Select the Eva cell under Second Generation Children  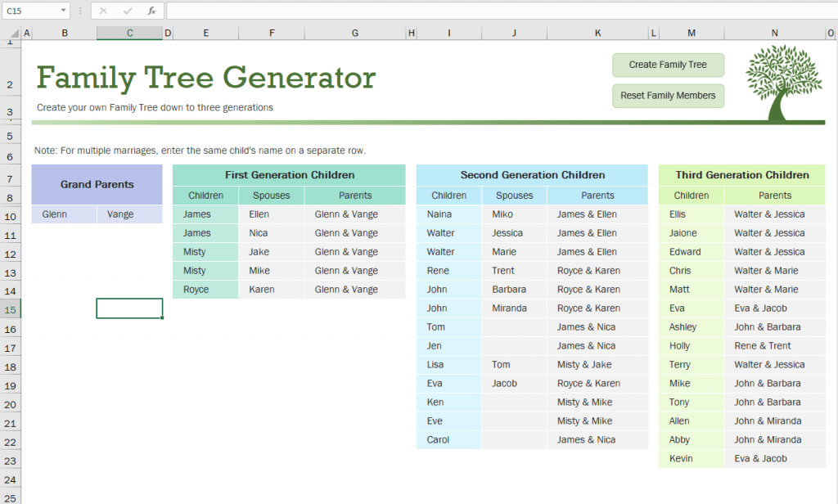point(448,383)
